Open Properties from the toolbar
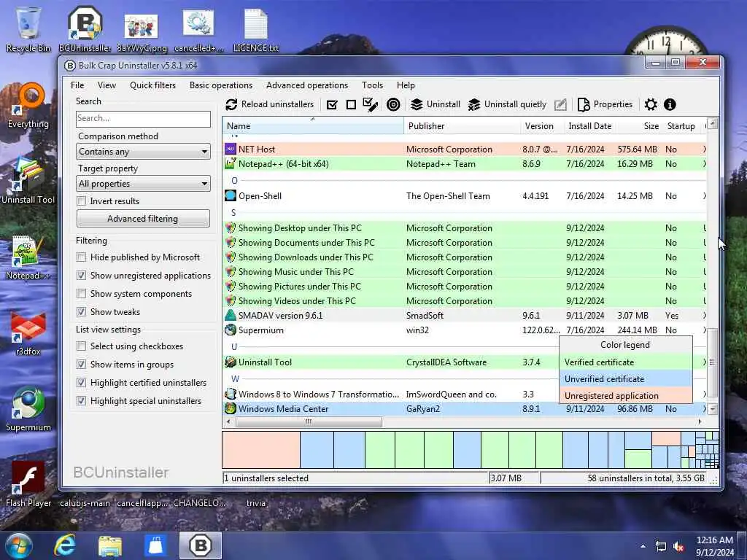Viewport: 747px width, 560px height. [x=605, y=104]
